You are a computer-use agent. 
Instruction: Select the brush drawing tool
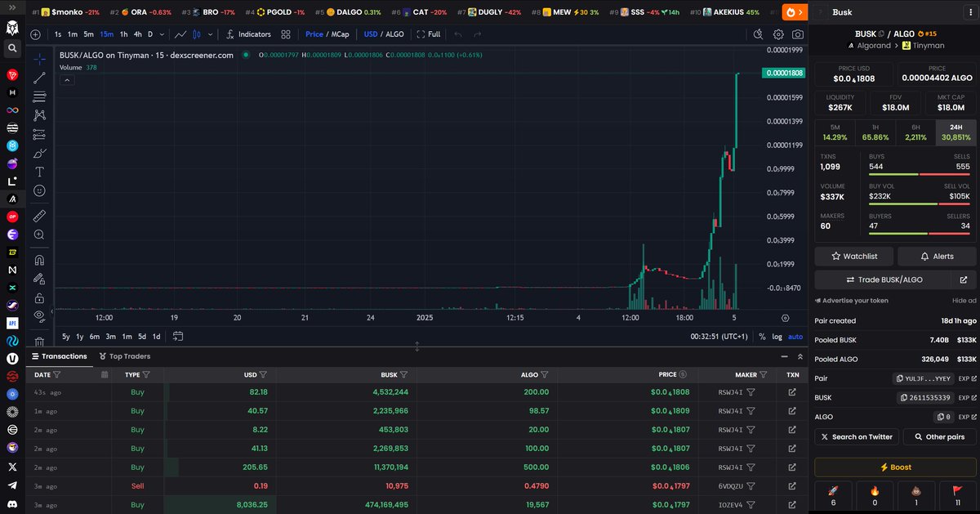point(39,153)
